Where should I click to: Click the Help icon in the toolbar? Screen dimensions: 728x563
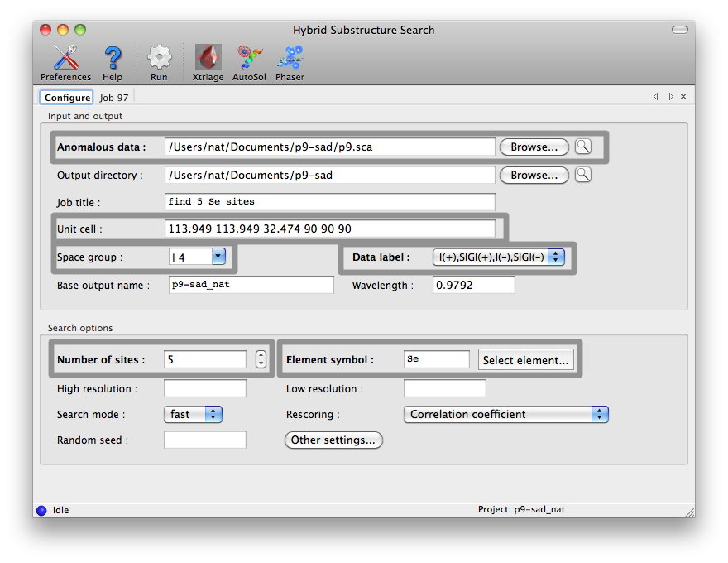[x=113, y=58]
